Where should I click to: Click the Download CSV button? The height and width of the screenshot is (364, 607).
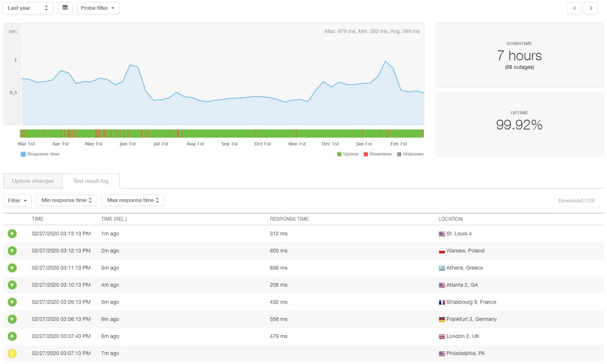coord(576,200)
